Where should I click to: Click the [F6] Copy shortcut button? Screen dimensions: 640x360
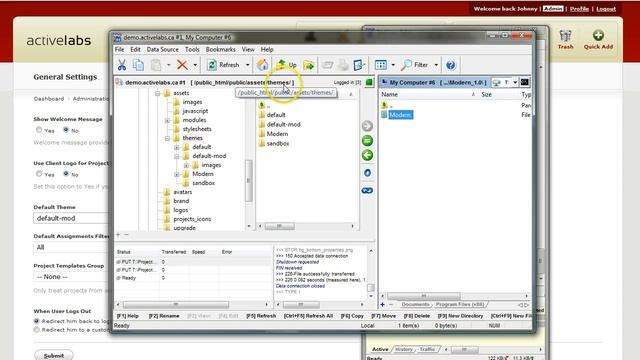[352, 316]
